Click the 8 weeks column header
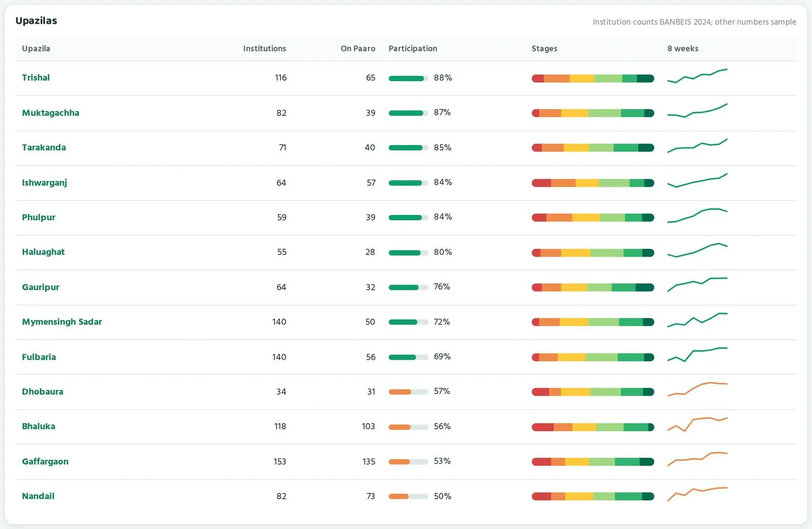 [x=683, y=49]
